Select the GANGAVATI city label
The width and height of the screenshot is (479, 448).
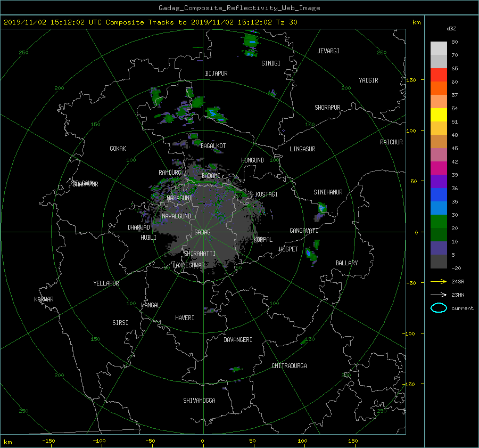click(304, 231)
